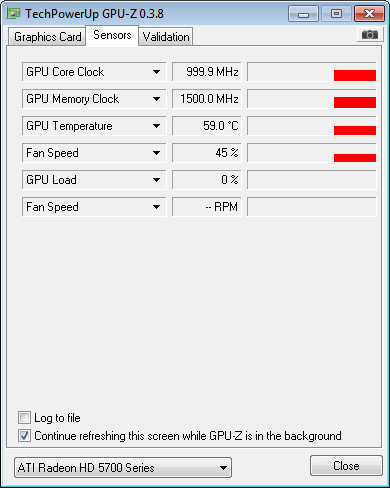The height and width of the screenshot is (488, 390).
Task: Switch to the Graphics Card tab
Action: [47, 37]
